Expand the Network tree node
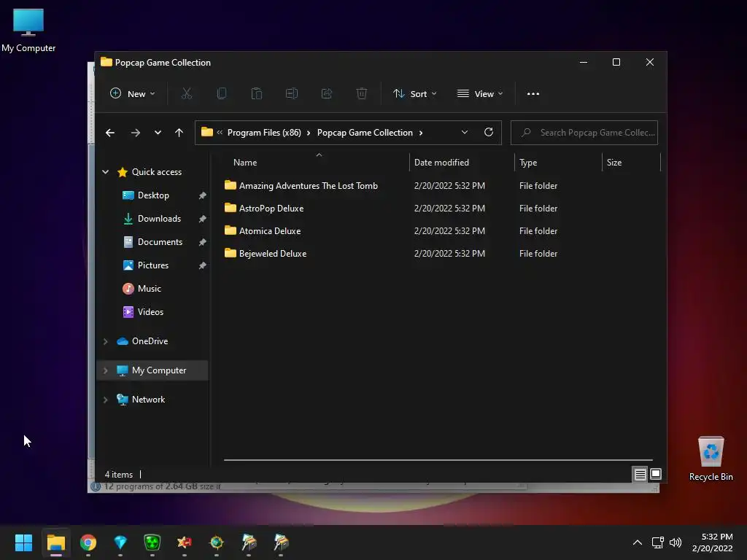This screenshot has width=747, height=560. point(105,400)
